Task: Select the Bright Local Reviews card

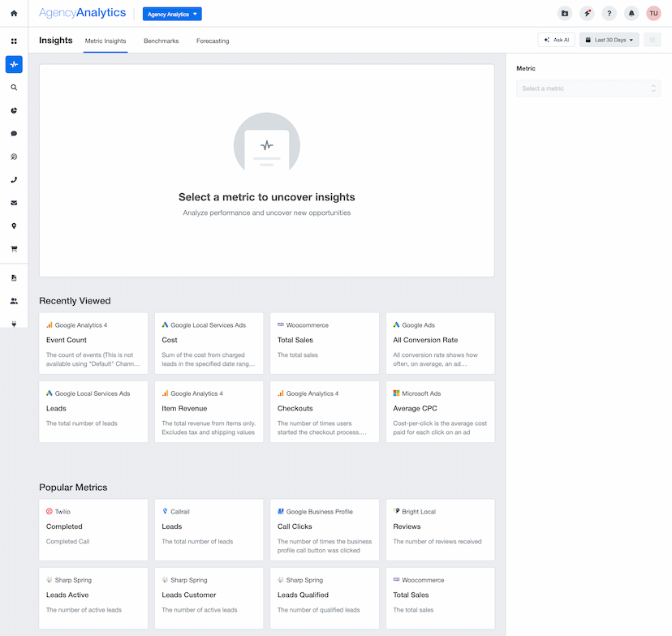Action: (x=440, y=530)
